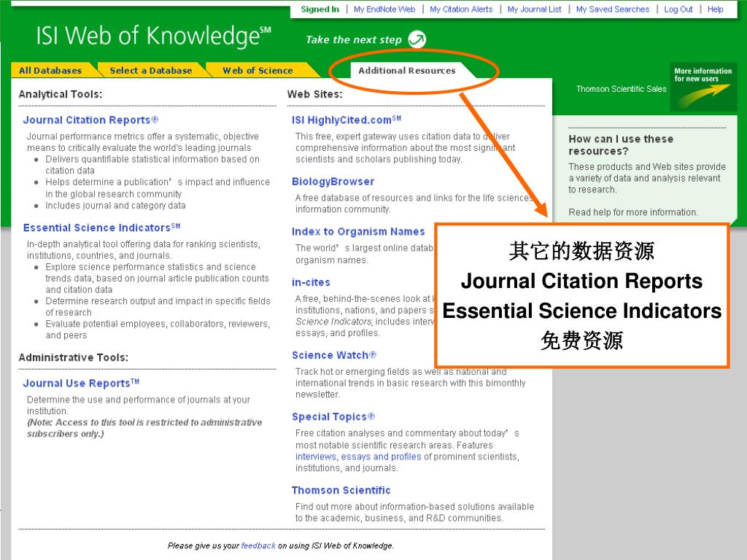The width and height of the screenshot is (747, 560).
Task: Click the 'Take the next step' arrow icon
Action: tap(417, 39)
